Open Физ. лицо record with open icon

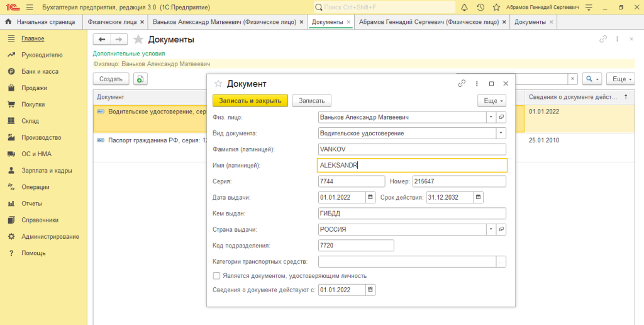[501, 117]
